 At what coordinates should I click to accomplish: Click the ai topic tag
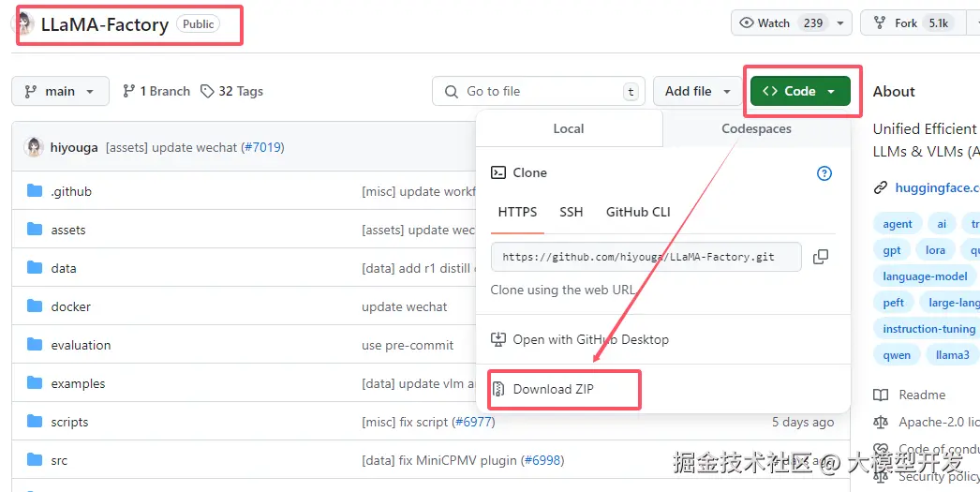pyautogui.click(x=942, y=224)
